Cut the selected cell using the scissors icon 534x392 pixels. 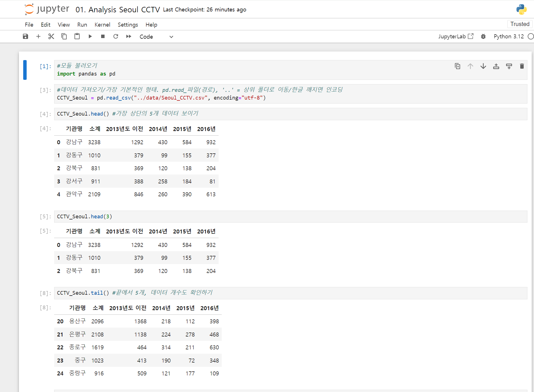tap(51, 36)
